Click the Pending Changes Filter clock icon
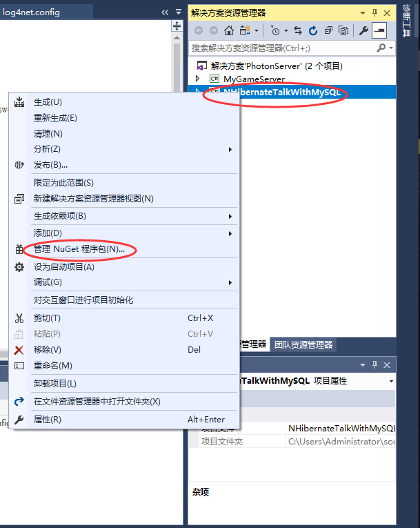The height and width of the screenshot is (528, 420). tap(275, 30)
